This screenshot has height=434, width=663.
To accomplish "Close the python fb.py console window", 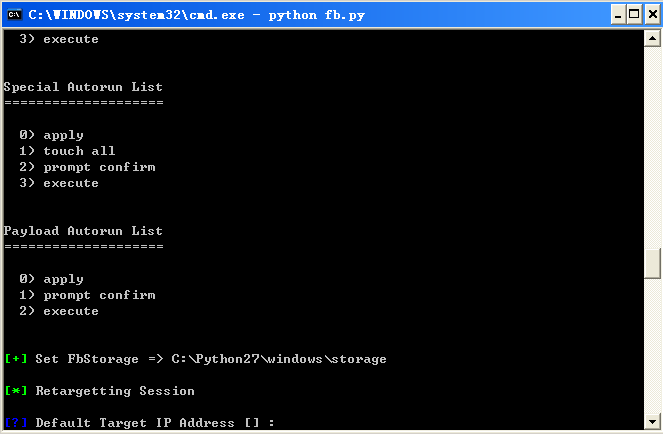I will [x=652, y=15].
